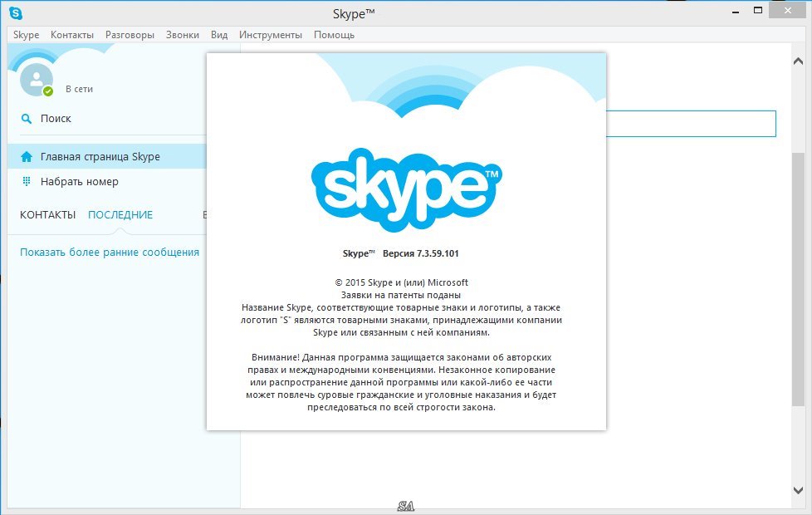Switch to the КОНТАКТЫ tab

click(x=47, y=214)
